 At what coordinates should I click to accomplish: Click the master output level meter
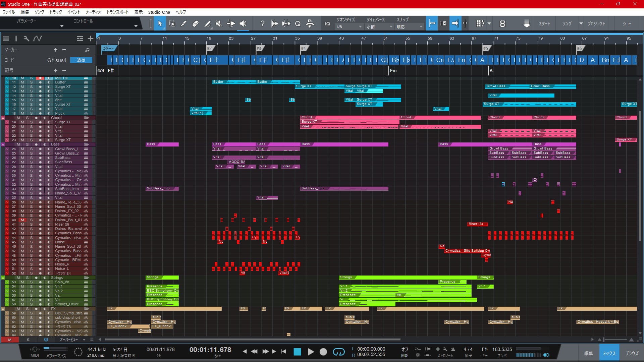tap(528, 355)
